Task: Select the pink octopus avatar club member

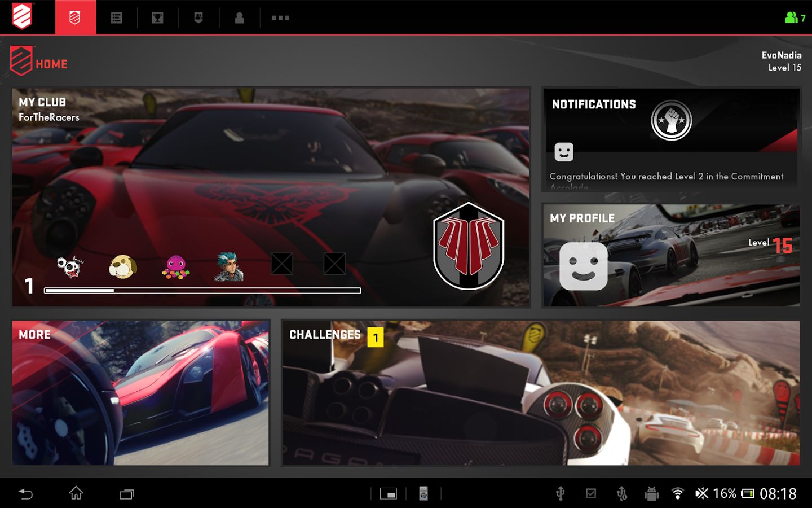Action: 176,266
